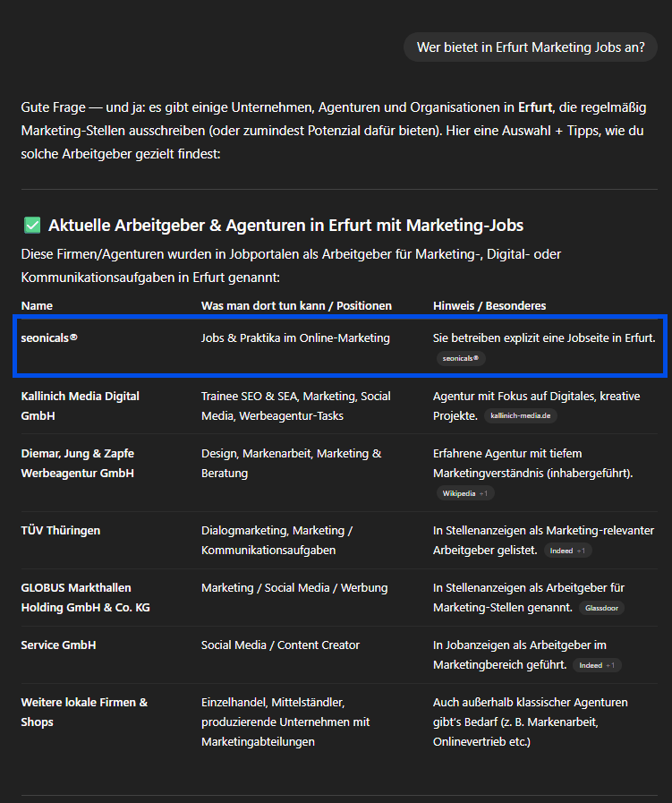This screenshot has width=672, height=803.
Task: Select 'Diemar, Jung & Zapfe Werbeagentur GmbH' cell
Action: [77, 464]
